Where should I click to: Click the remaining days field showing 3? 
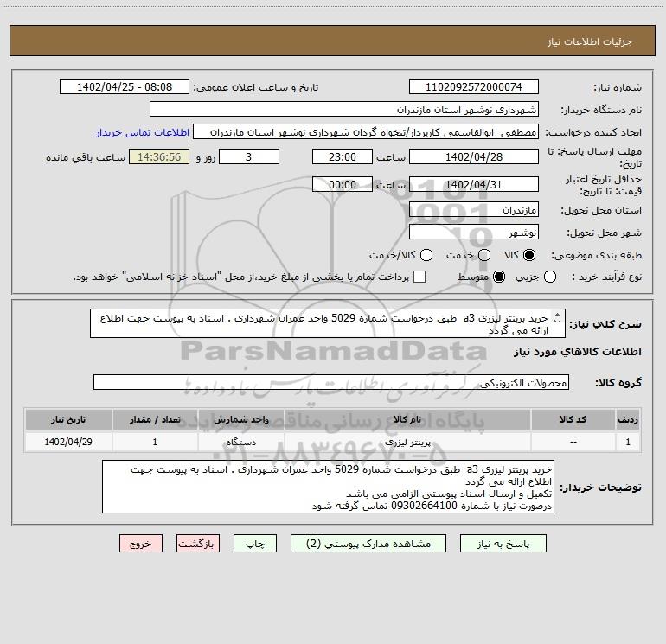249,156
